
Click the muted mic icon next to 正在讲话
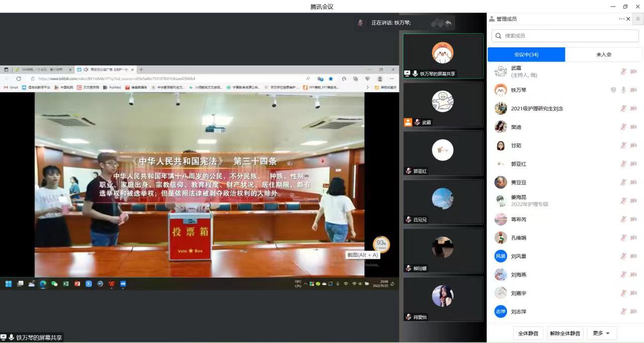360,23
